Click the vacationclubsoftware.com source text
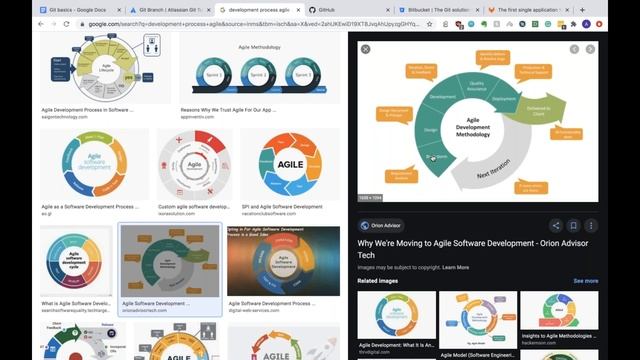Viewport: 640px width, 360px height. click(x=269, y=213)
